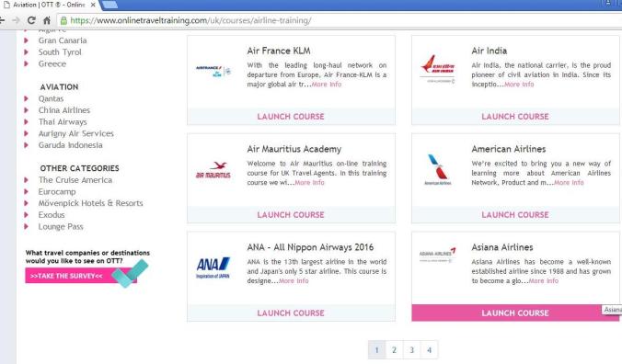Open Aurigny Air Services under Aviation

click(x=75, y=133)
